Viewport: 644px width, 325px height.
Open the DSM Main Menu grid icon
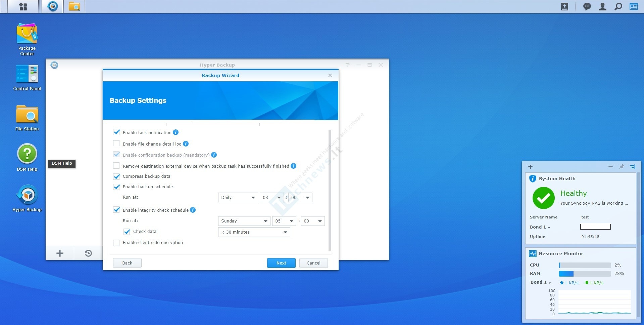23,6
